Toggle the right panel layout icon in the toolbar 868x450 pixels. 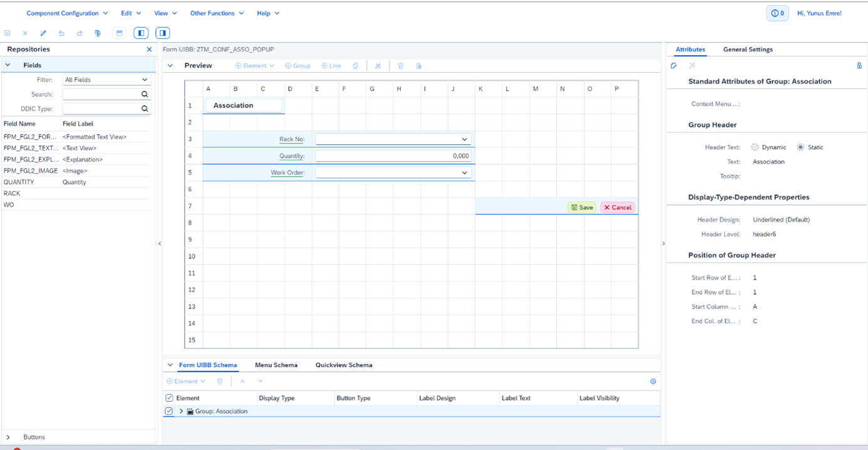[x=162, y=33]
